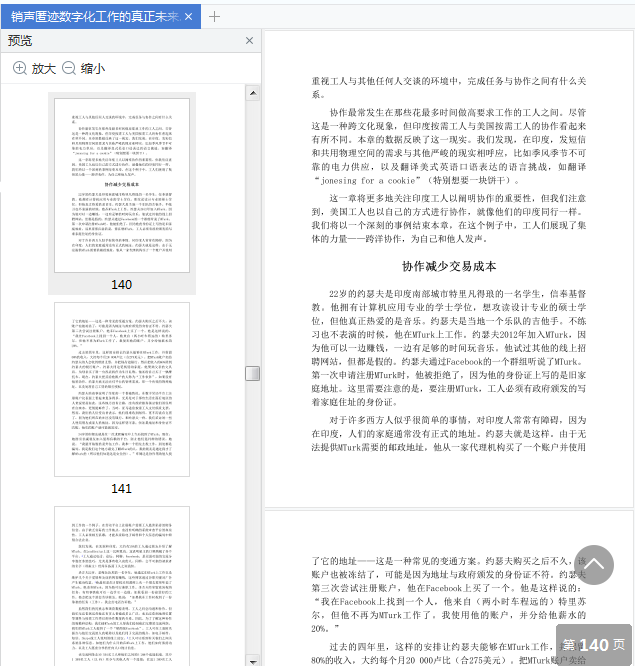Click the 缩小 text label
This screenshot has height=666, width=635.
93,68
